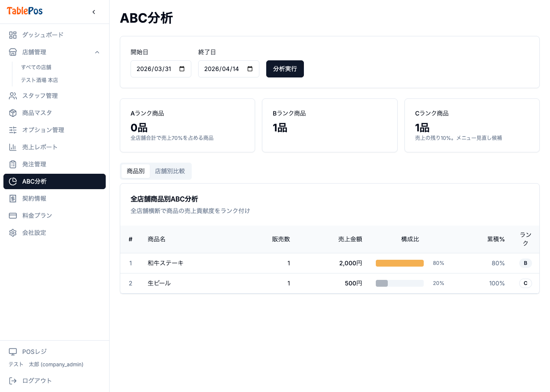Click gray 20% composition bar
This screenshot has width=550, height=392.
point(382,283)
